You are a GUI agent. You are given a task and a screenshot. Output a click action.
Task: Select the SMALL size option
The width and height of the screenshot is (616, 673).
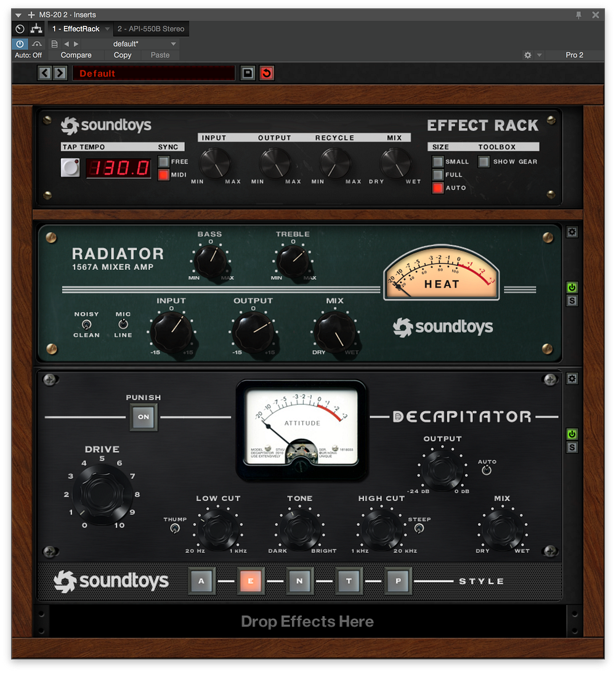pos(437,162)
